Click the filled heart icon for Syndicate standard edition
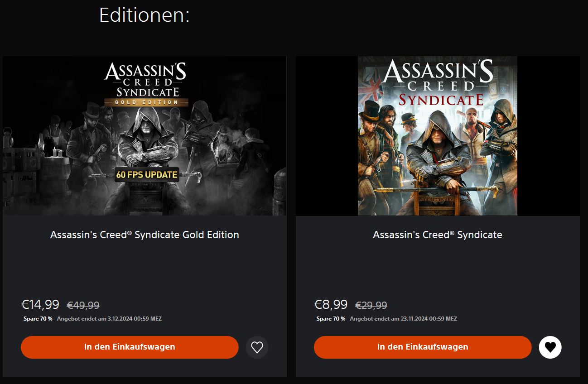The width and height of the screenshot is (588, 384). point(550,347)
